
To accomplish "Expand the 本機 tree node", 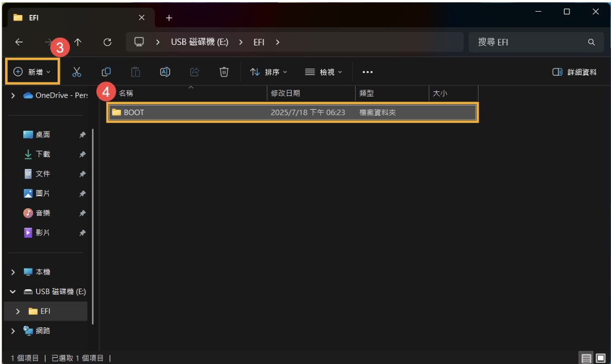I will coord(13,272).
